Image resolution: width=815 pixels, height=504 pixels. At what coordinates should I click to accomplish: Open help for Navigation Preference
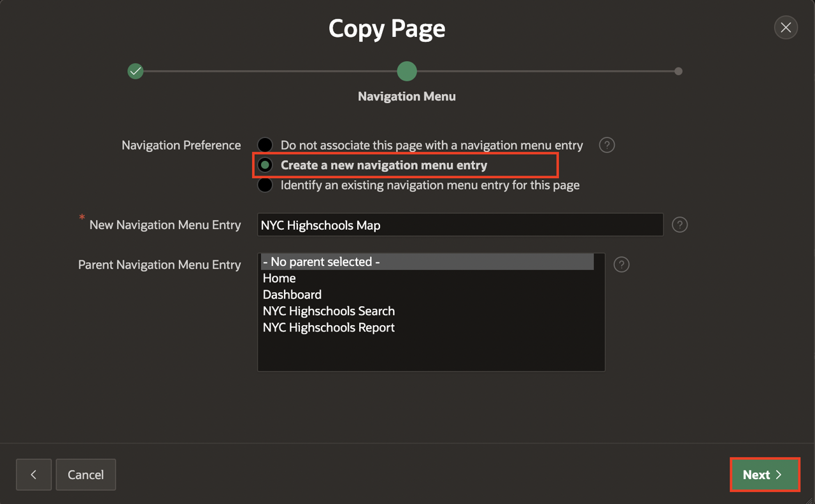[x=607, y=145]
